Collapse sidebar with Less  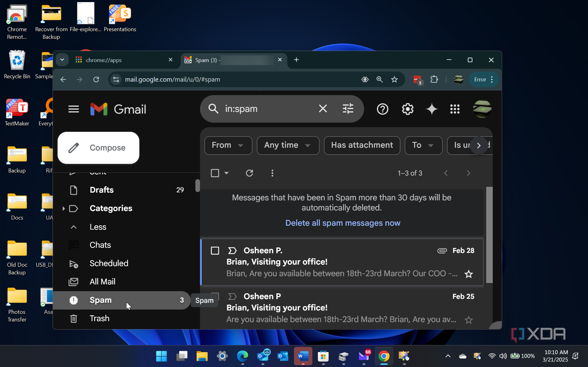click(x=98, y=227)
